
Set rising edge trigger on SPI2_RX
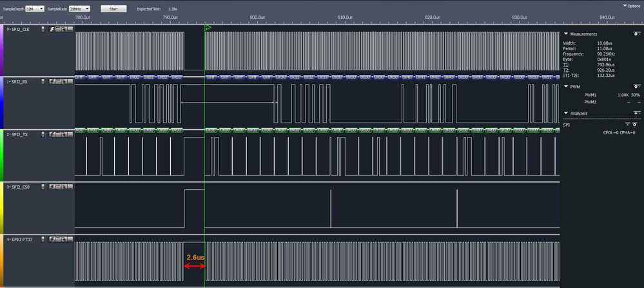52,82
